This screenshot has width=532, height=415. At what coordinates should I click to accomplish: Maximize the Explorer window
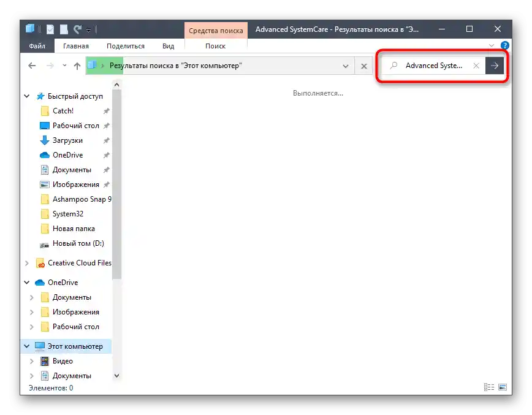(469, 29)
